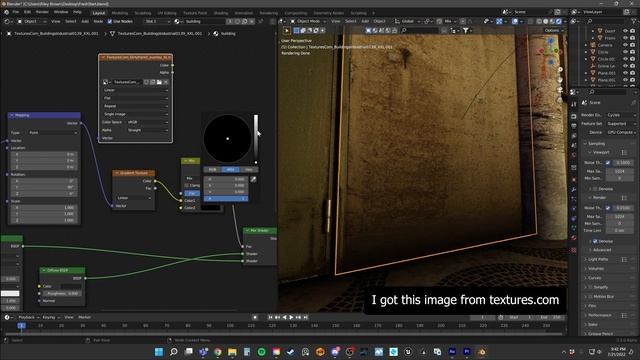The image size is (640, 360).
Task: Open timeline Playback popover
Action: pyautogui.click(x=29, y=317)
